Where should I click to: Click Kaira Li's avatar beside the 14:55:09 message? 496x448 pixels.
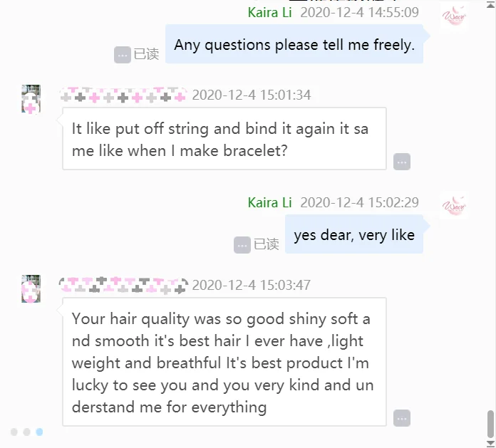(454, 16)
